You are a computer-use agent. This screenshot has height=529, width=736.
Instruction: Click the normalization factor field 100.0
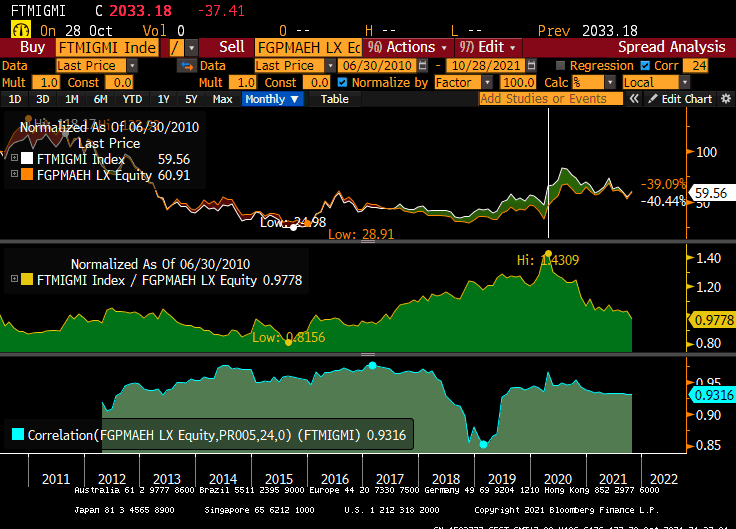518,83
